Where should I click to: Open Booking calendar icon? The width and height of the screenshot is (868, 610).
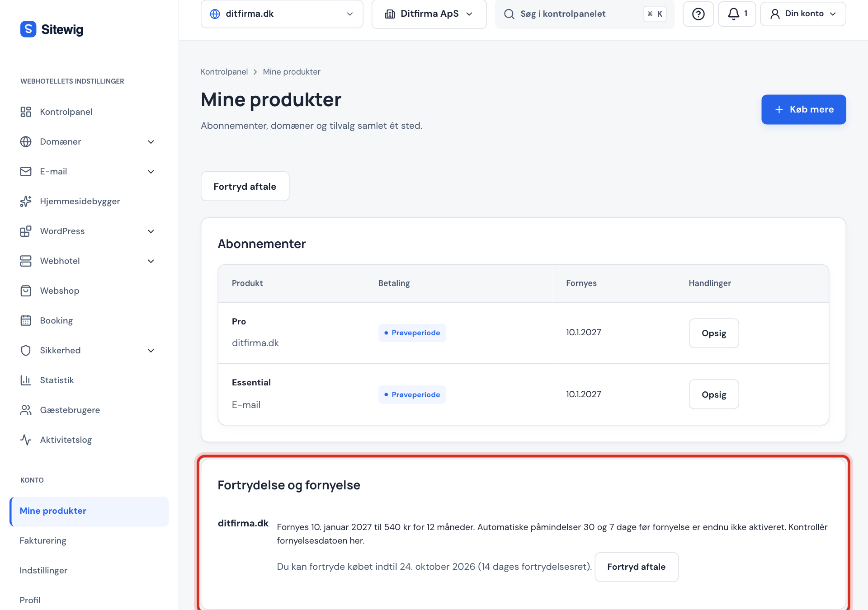coord(26,320)
